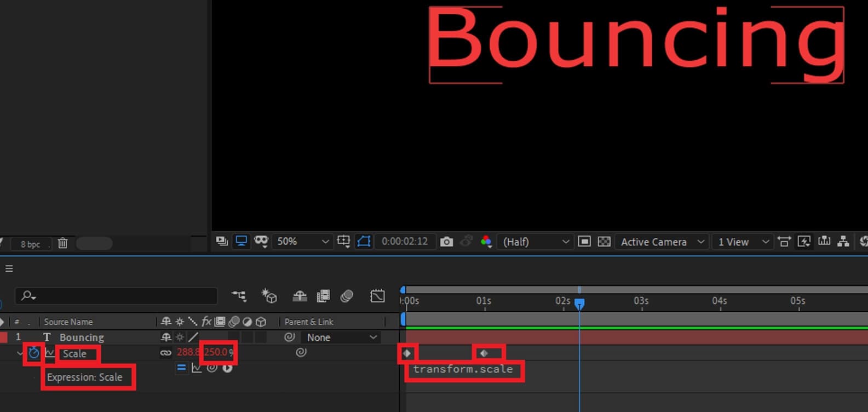Open the Active Camera view dropdown
Image resolution: width=868 pixels, height=412 pixels.
[660, 242]
